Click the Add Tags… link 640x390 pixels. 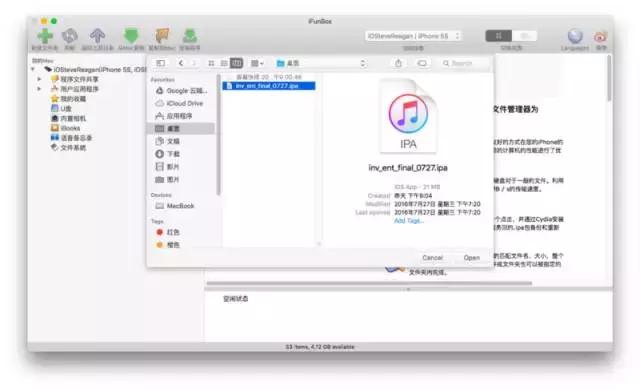(x=409, y=221)
